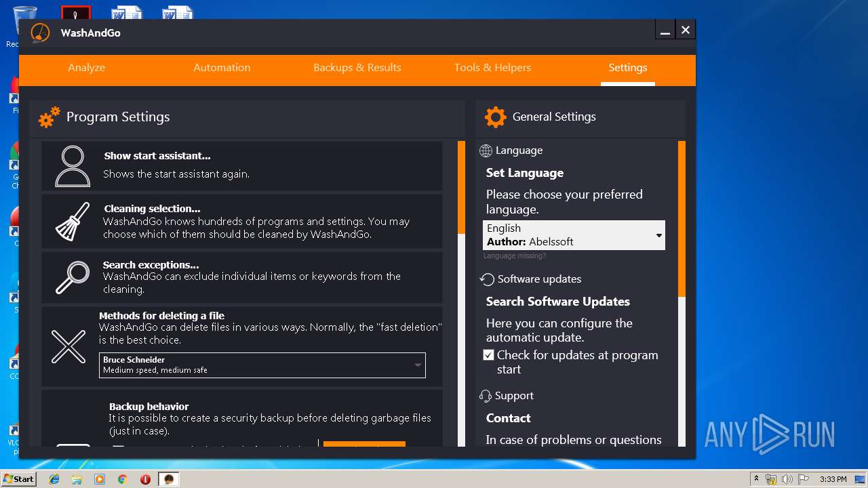Open Cleaning selection... option
Viewport: 868px width, 488px height.
[242, 222]
